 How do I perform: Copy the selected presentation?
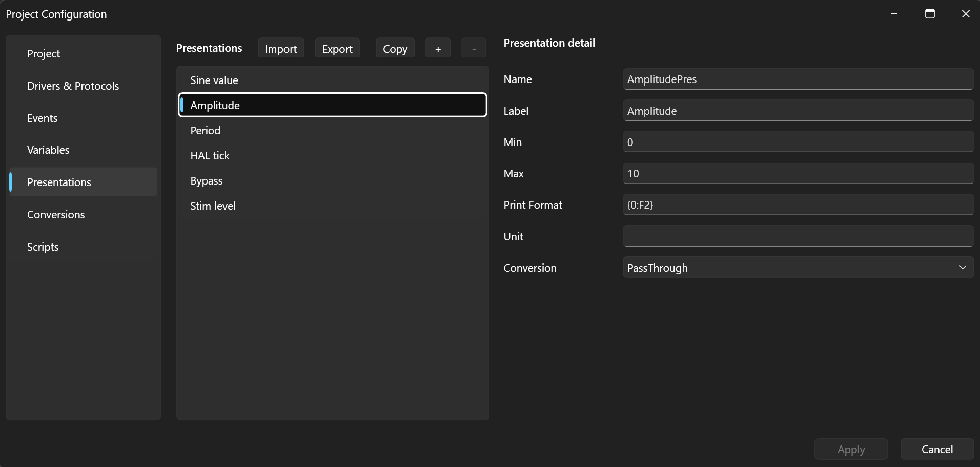pos(395,49)
